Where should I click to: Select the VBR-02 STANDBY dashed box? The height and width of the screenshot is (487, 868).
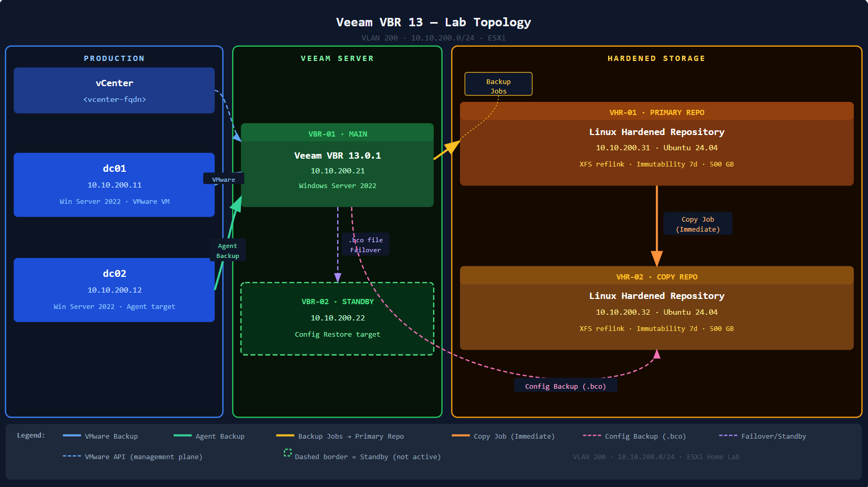pyautogui.click(x=337, y=319)
